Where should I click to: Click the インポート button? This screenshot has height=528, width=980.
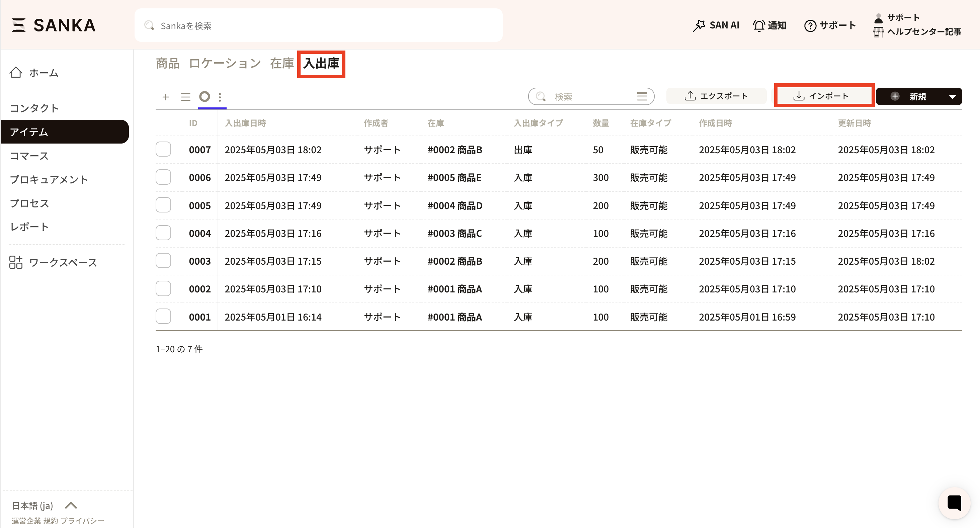[823, 96]
